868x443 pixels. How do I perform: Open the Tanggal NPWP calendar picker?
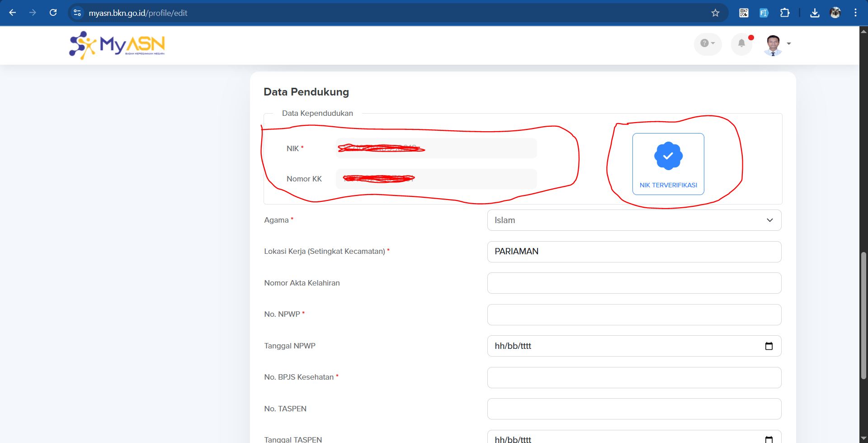769,346
